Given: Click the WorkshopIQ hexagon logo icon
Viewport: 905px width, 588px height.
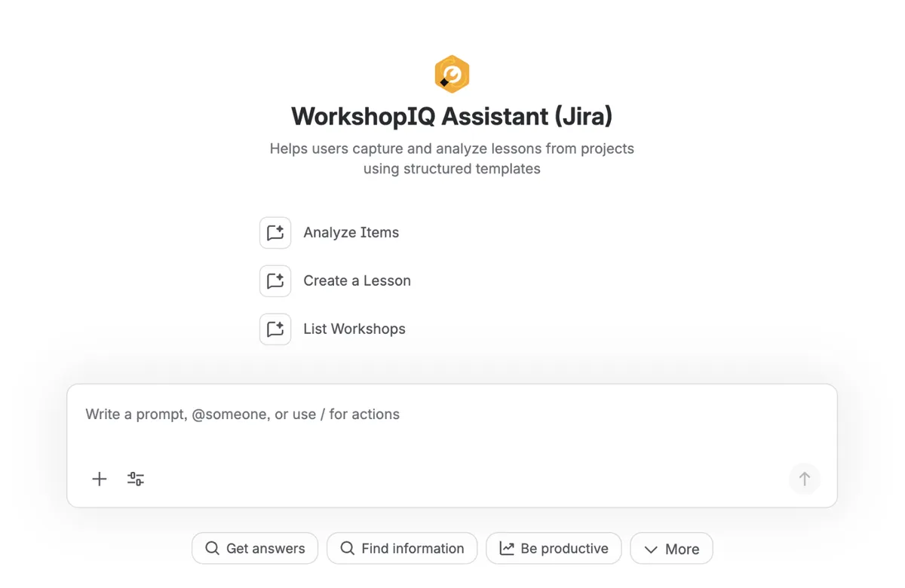Looking at the screenshot, I should coord(452,74).
